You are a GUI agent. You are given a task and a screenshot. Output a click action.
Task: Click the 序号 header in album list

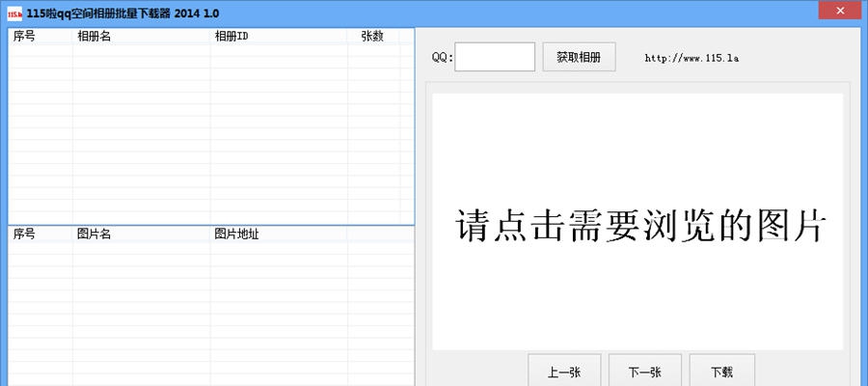[x=41, y=37]
